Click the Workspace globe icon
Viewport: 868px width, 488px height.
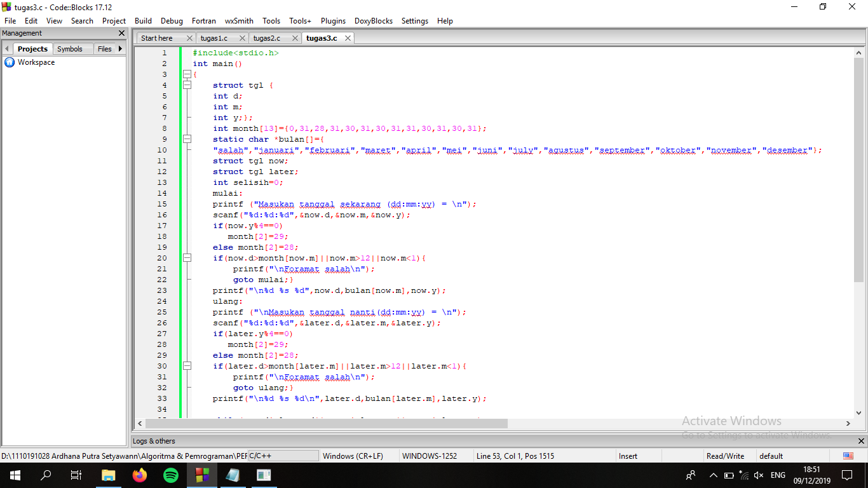pyautogui.click(x=10, y=62)
